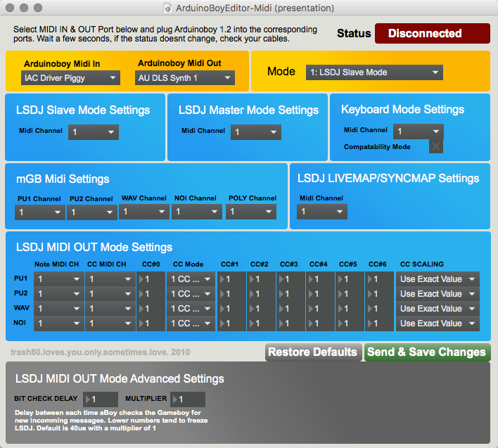Click Send & Save Changes button

click(x=427, y=352)
